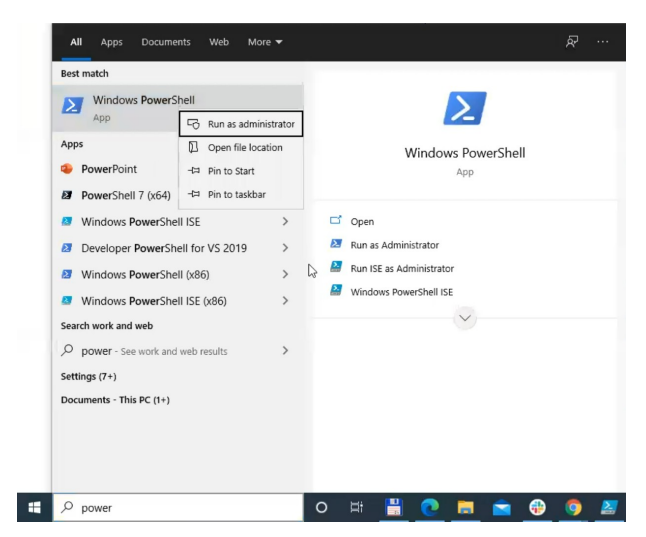Open File Explorer from the taskbar
This screenshot has height=537, width=646.
(x=466, y=507)
